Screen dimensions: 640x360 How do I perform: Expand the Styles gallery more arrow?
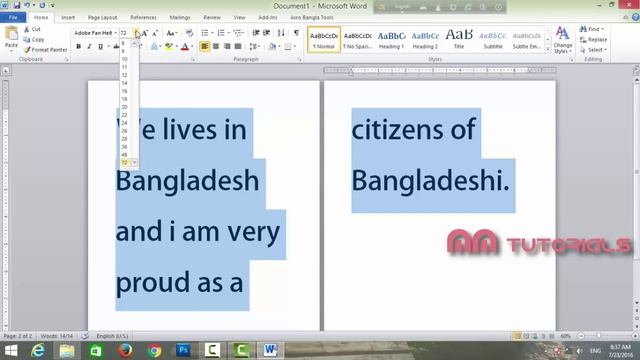pyautogui.click(x=548, y=50)
